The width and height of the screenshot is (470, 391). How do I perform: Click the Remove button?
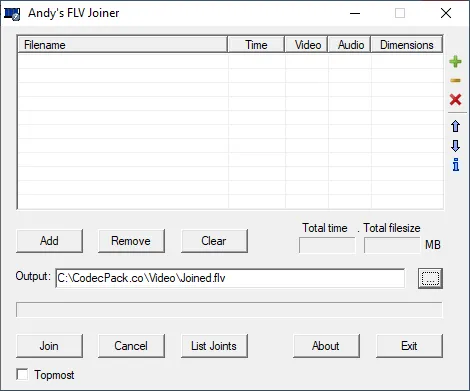coord(131,241)
